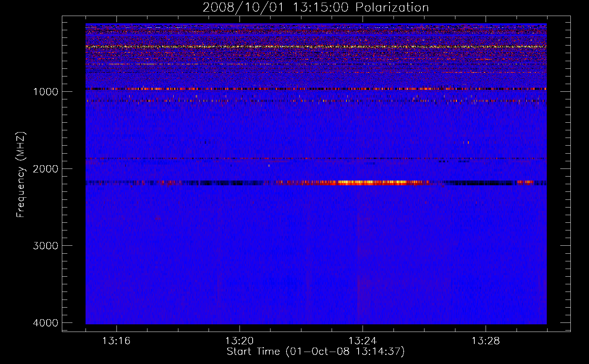
Task: Click the thin red line near 1900 MHz
Action: [316, 159]
